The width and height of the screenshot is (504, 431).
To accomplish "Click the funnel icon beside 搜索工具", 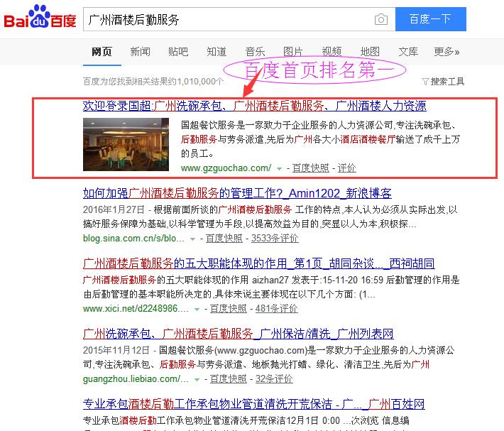I will (x=425, y=82).
